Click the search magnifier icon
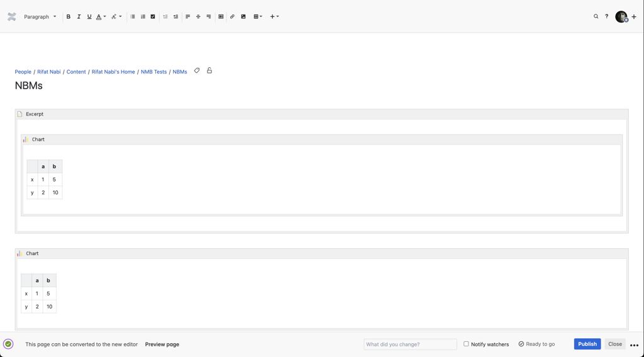 click(596, 17)
